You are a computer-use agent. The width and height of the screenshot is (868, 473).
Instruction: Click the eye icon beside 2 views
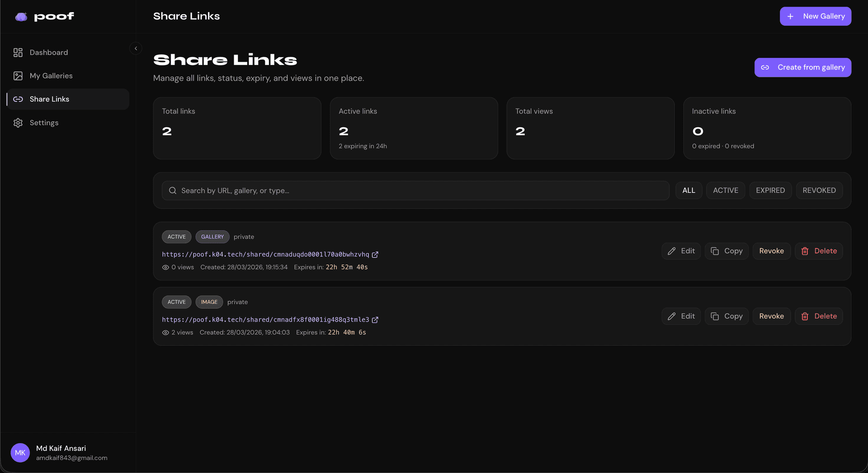pos(165,333)
